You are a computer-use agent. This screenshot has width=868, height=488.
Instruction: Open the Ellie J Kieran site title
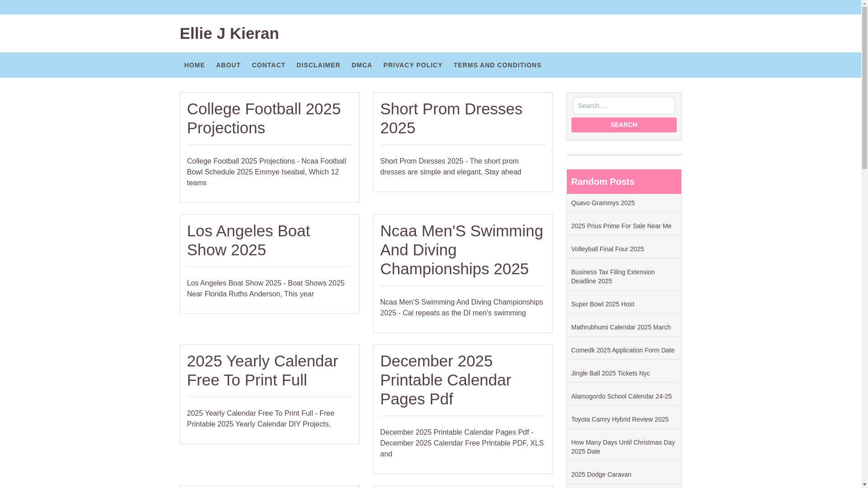(x=229, y=33)
